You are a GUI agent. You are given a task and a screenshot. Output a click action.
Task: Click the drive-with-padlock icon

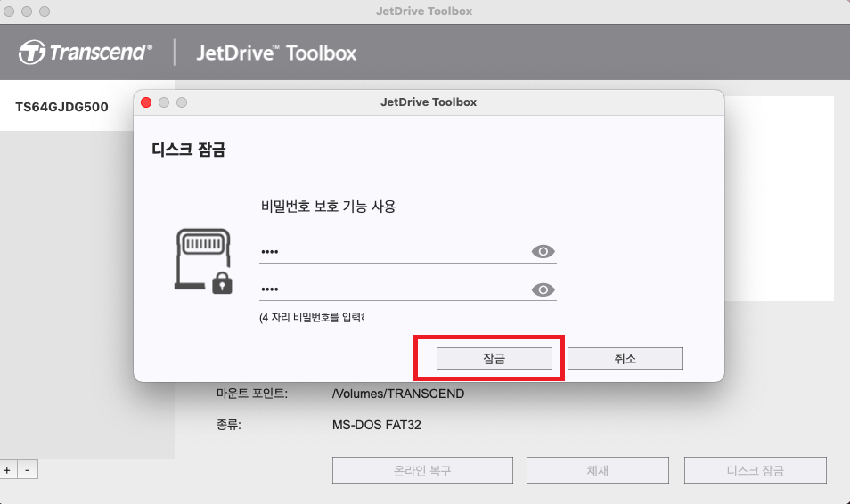203,261
